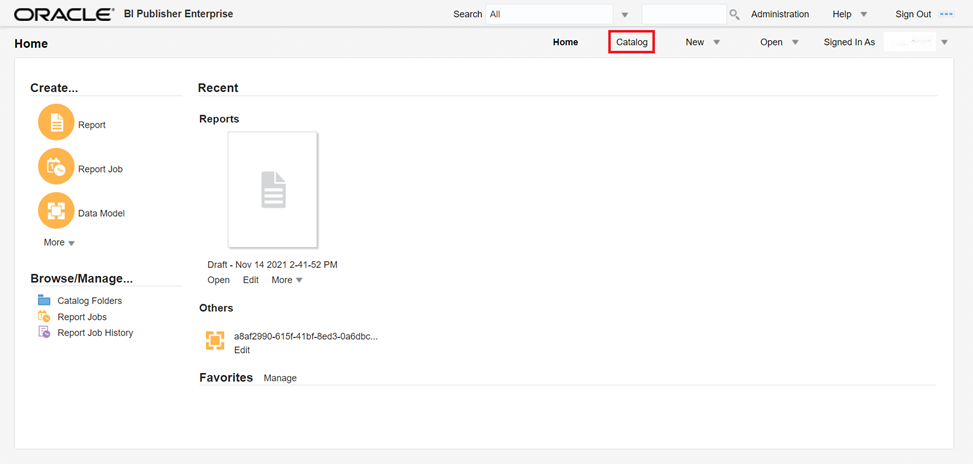This screenshot has width=973, height=464.
Task: Expand More under Create section
Action: click(59, 243)
